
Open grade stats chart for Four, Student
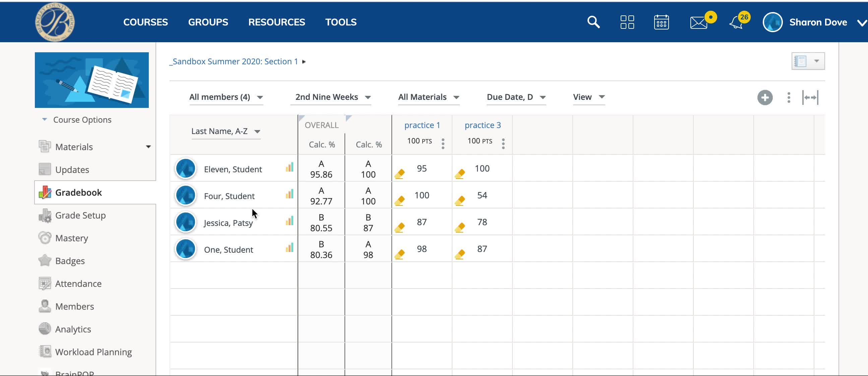pyautogui.click(x=290, y=194)
